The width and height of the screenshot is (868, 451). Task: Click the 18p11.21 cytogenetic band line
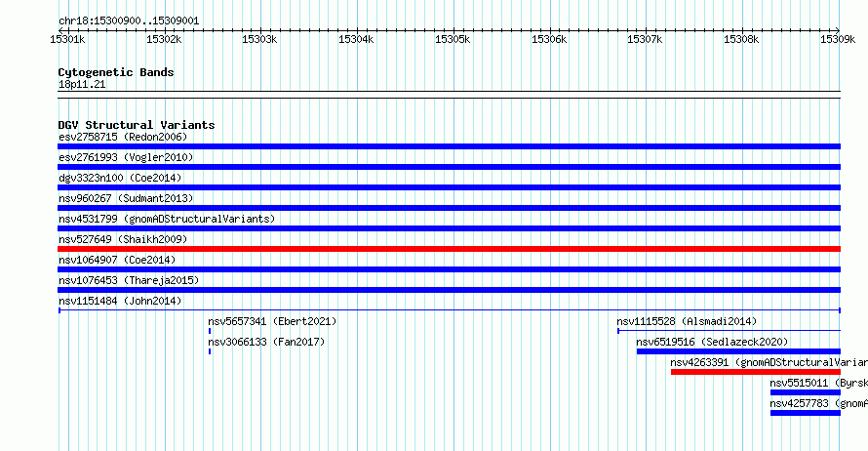tap(449, 95)
